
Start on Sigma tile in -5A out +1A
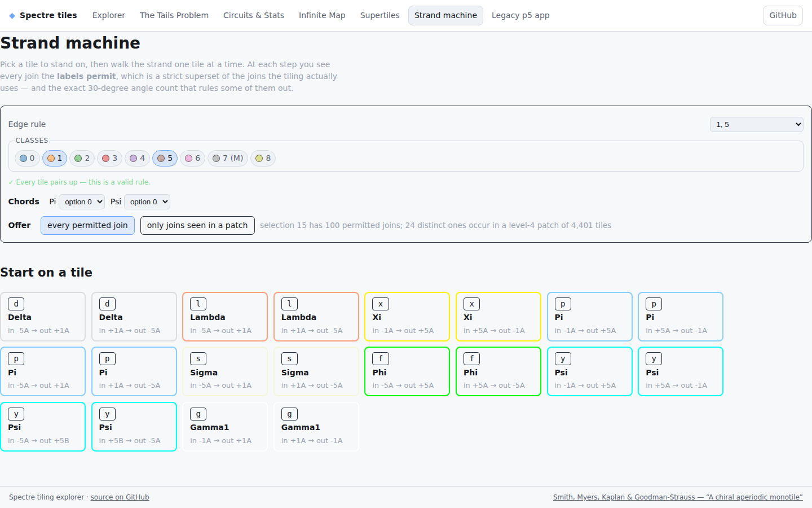click(x=225, y=371)
